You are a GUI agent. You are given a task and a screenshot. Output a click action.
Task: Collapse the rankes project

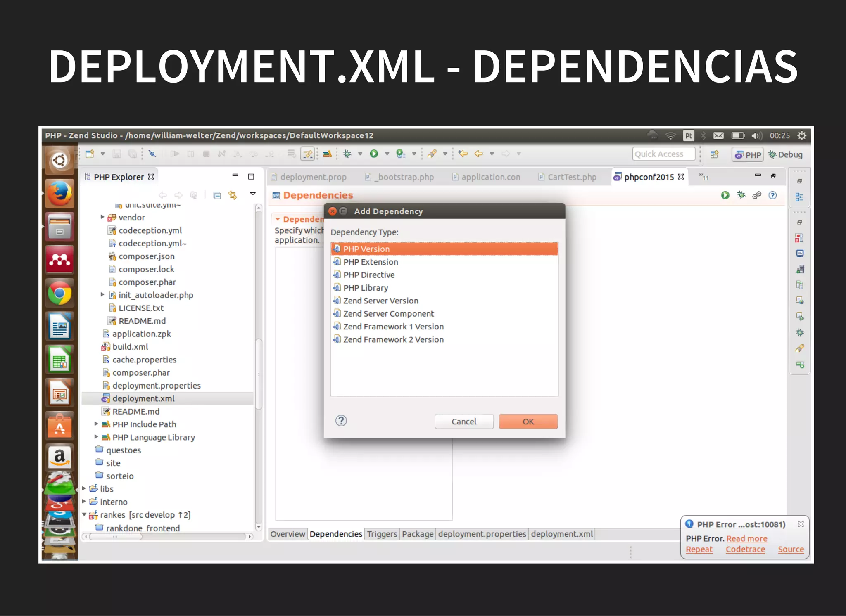click(x=84, y=514)
